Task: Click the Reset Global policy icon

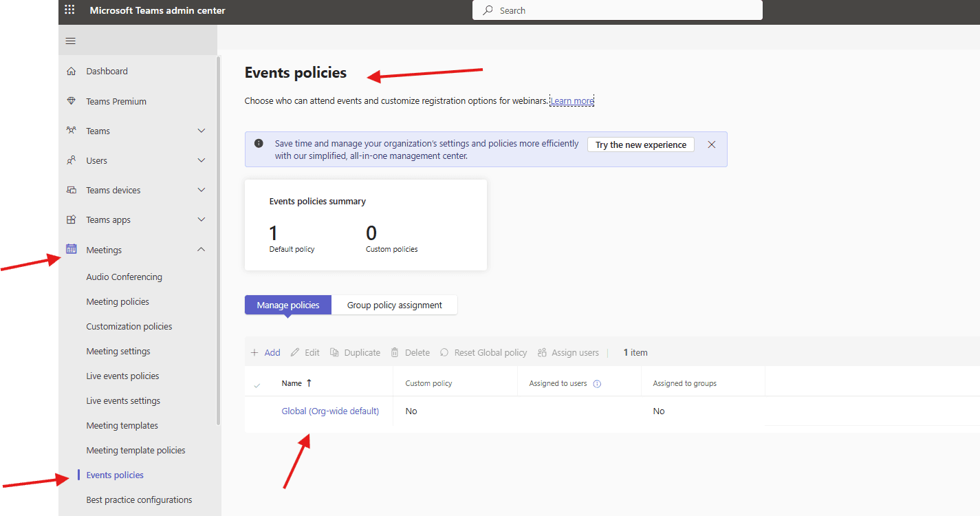Action: pos(444,352)
